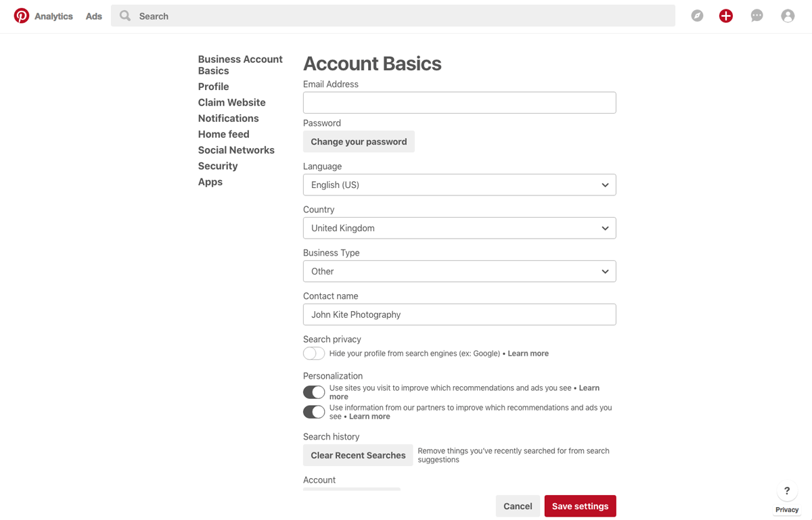Open your profile account icon

point(788,16)
